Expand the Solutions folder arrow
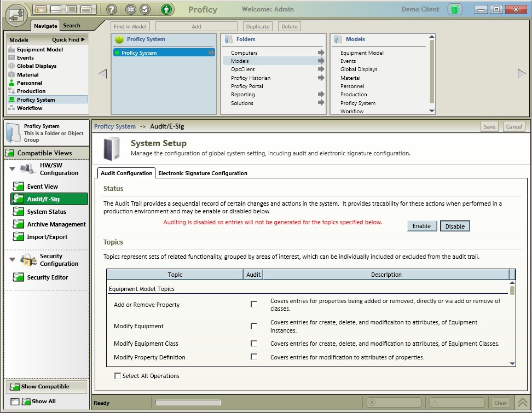 click(x=321, y=103)
